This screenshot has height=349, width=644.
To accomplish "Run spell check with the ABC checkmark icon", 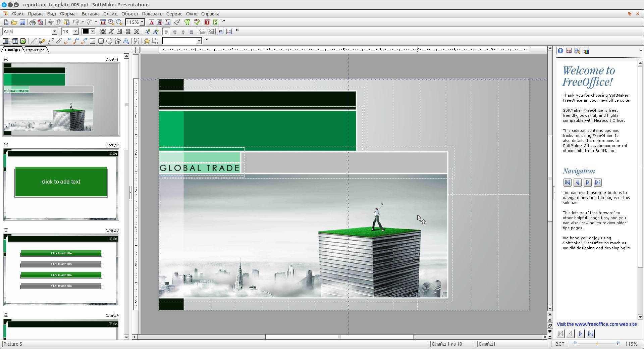I will 197,22.
